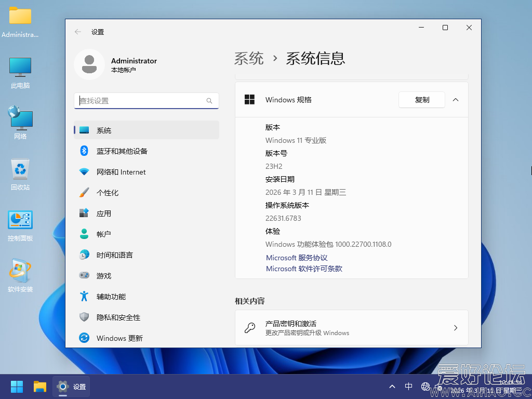The width and height of the screenshot is (532, 399).
Task: Show hidden tray icons chevron
Action: [x=392, y=387]
